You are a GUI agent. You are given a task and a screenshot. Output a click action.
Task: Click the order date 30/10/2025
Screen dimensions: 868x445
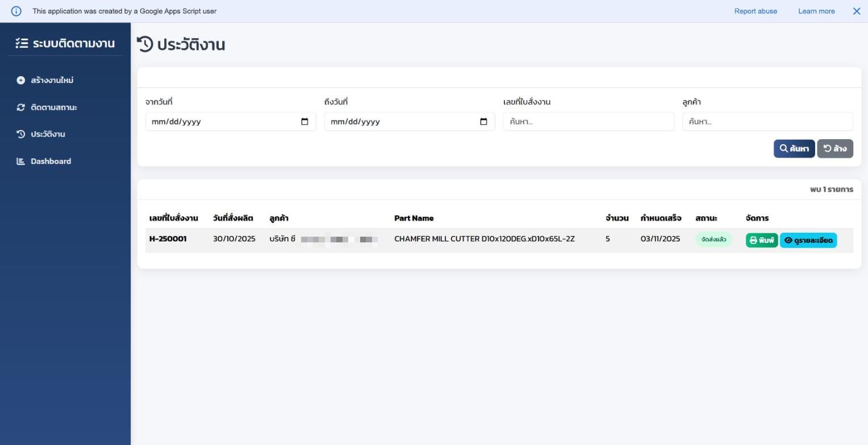[x=234, y=239]
